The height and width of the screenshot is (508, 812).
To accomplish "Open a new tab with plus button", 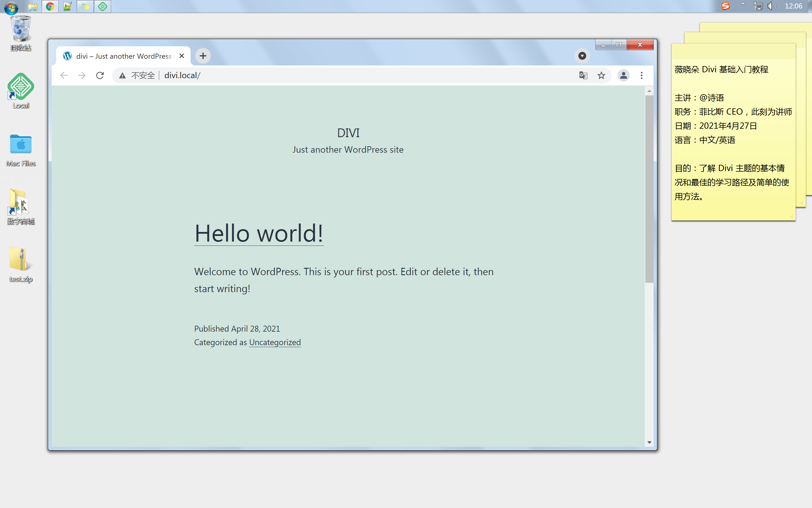I will click(203, 56).
